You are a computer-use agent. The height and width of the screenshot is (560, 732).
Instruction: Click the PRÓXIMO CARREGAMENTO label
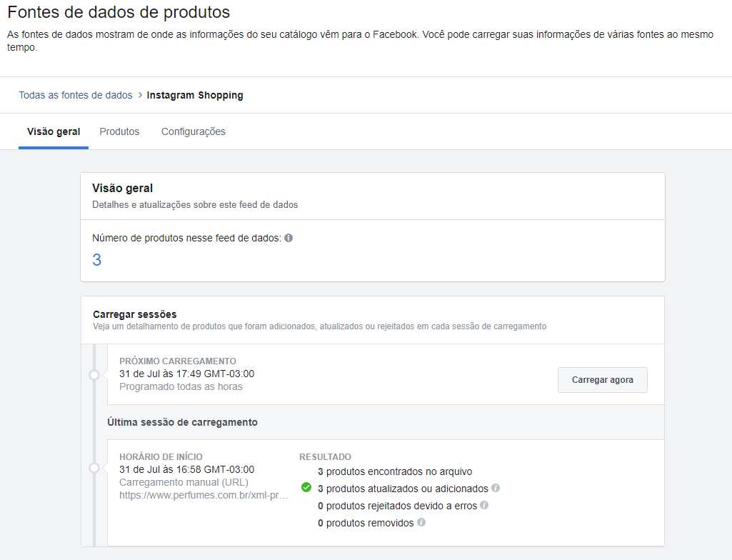[x=177, y=361]
